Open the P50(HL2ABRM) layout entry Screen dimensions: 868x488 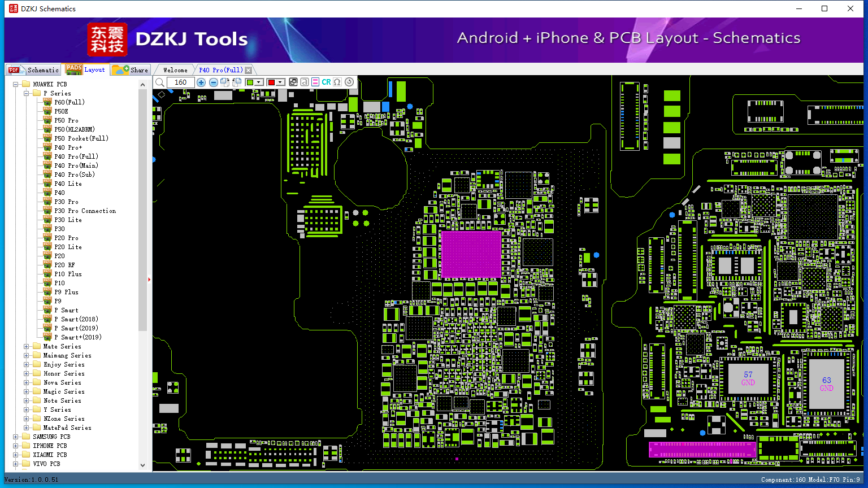point(75,129)
